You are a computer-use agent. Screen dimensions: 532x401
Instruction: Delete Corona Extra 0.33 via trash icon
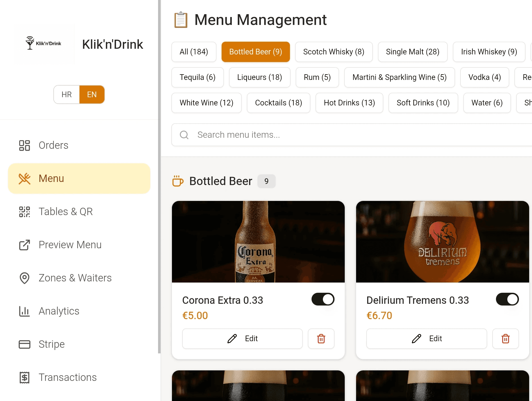tap(321, 339)
